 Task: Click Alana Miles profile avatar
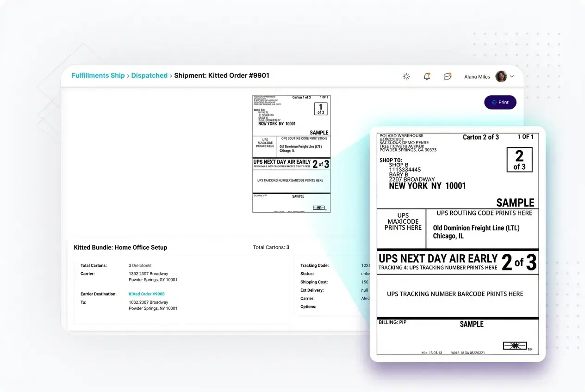[x=502, y=76]
